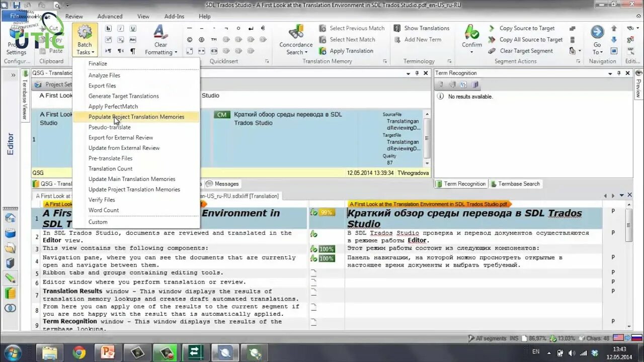
Task: Click Clear Target Segment
Action: click(521, 51)
